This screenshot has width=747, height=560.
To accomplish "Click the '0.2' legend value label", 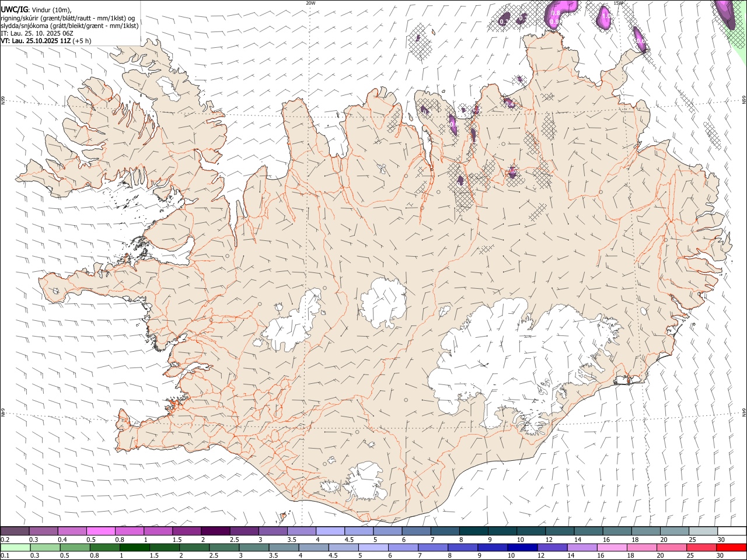I will [x=5, y=540].
